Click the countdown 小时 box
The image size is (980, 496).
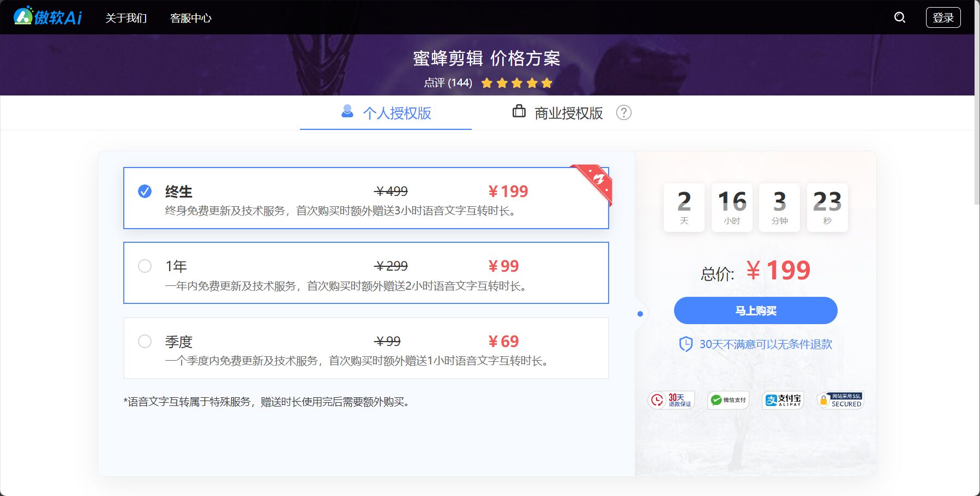pyautogui.click(x=732, y=207)
